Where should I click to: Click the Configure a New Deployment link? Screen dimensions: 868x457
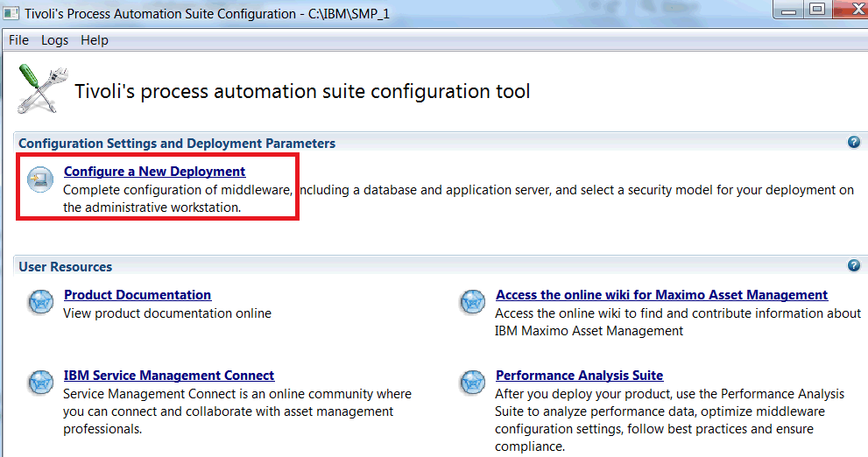pos(154,172)
